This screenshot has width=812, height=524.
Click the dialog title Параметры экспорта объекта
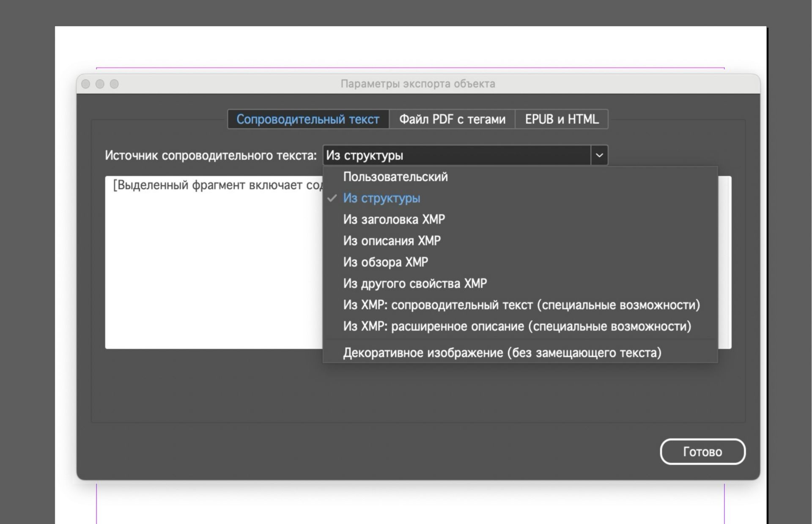coord(417,84)
